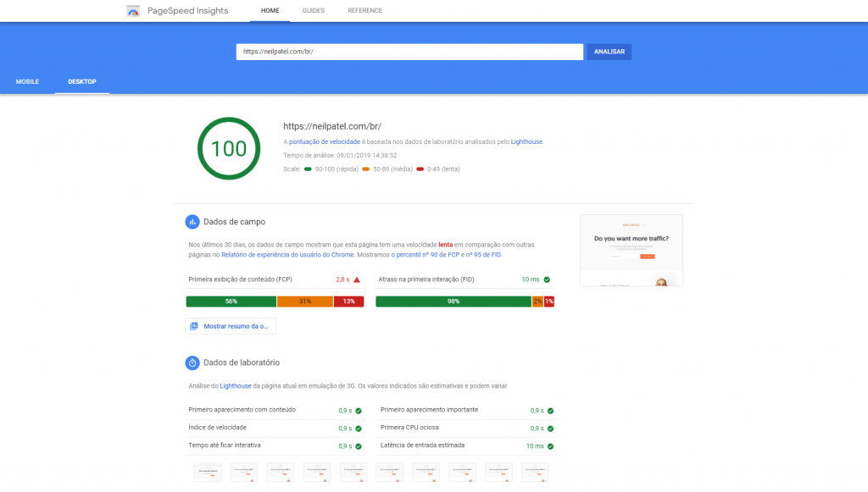Click the Primeira exibição de conteúdo (FCP) label
This screenshot has height=492, width=868.
[x=240, y=279]
